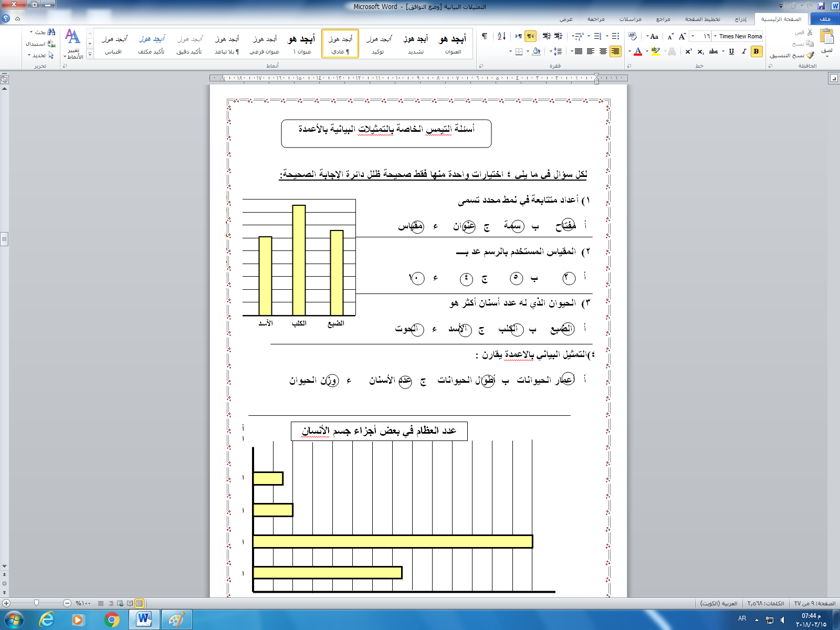
Task: Apply the Heading 1 (عنوان ١) style
Action: [x=302, y=44]
